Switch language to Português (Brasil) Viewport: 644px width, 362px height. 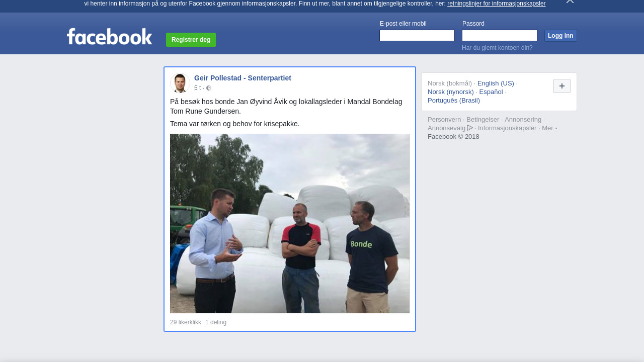(x=454, y=101)
